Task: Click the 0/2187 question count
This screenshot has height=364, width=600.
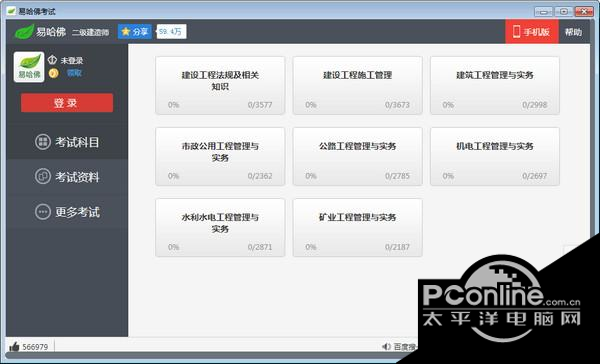Action: (397, 247)
